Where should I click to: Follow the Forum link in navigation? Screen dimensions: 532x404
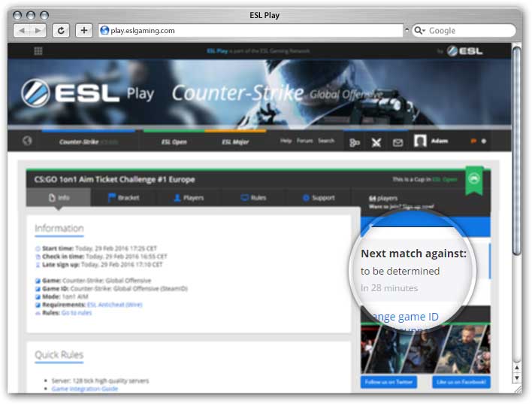coord(304,141)
